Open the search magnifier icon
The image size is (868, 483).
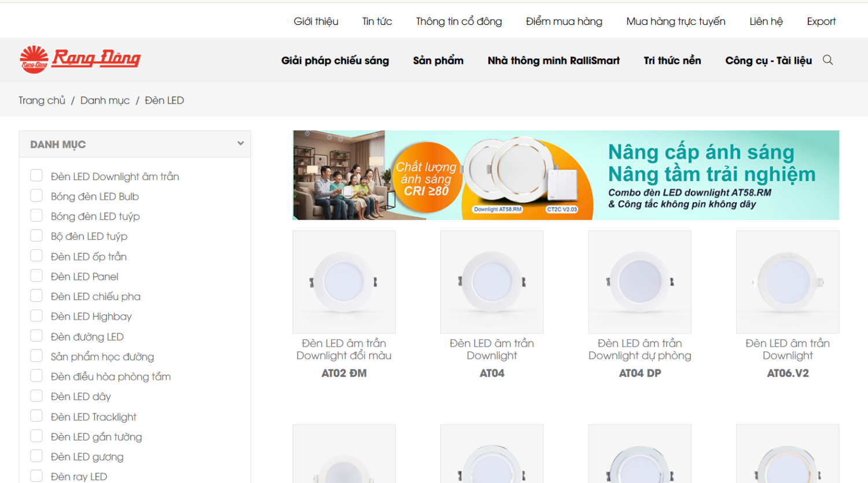827,60
